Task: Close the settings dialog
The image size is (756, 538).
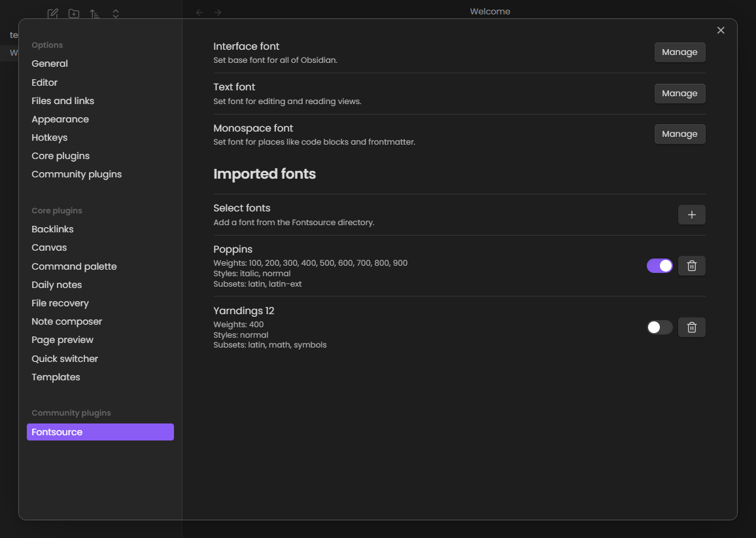Action: click(721, 31)
